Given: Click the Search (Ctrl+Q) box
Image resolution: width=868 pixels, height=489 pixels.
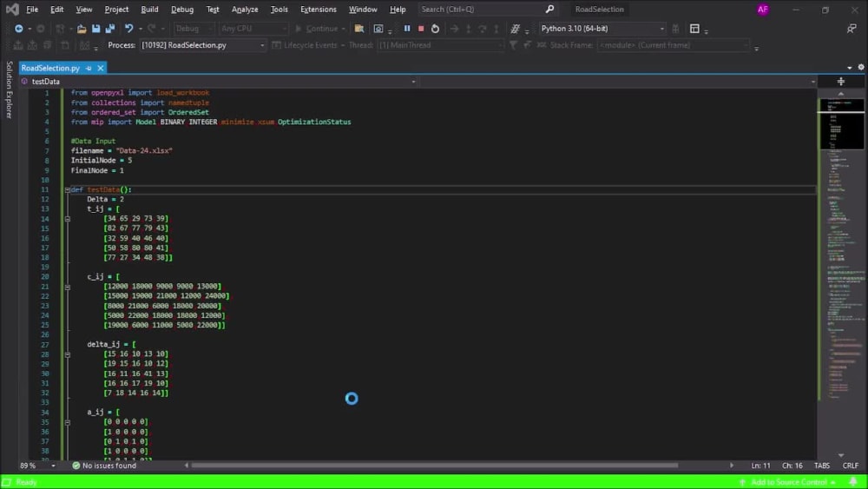Looking at the screenshot, I should 487,10.
